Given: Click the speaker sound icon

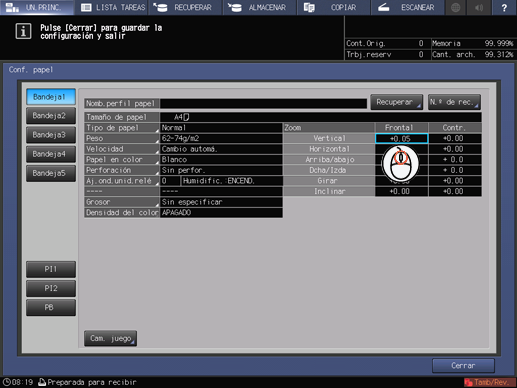Looking at the screenshot, I should 479,7.
